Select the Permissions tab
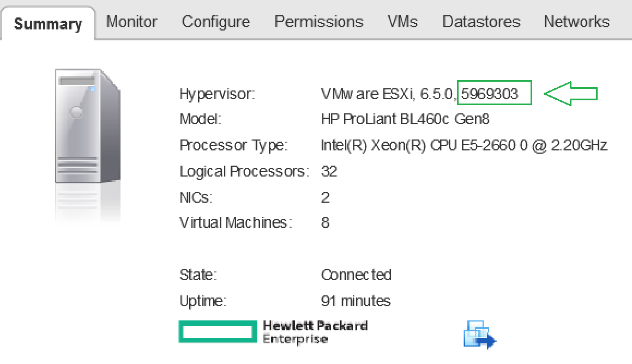The image size is (632, 364). coord(318,22)
